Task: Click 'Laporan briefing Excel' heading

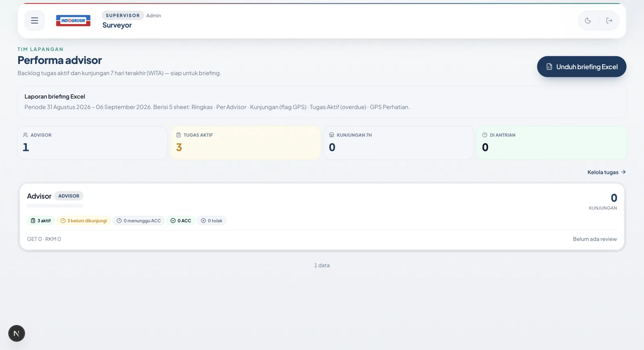Action: click(x=55, y=97)
